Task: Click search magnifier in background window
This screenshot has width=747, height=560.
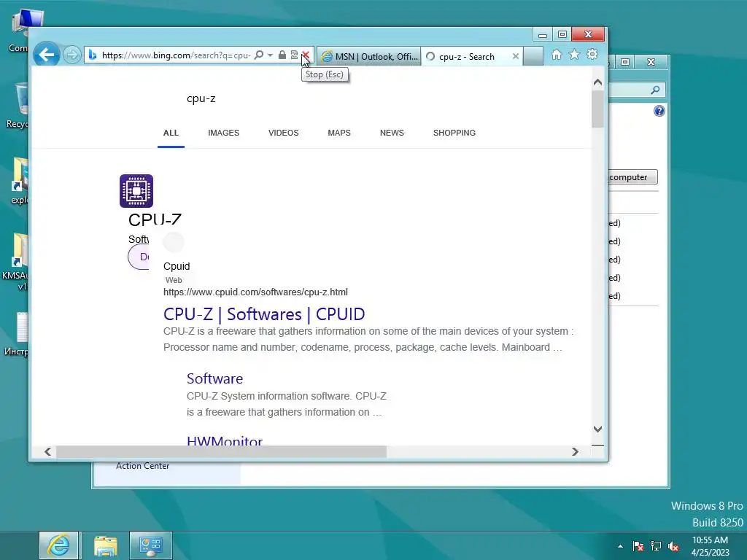Action: click(656, 90)
